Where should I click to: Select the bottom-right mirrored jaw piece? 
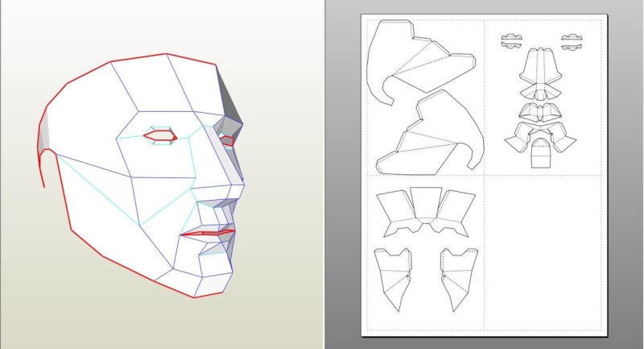pyautogui.click(x=458, y=274)
